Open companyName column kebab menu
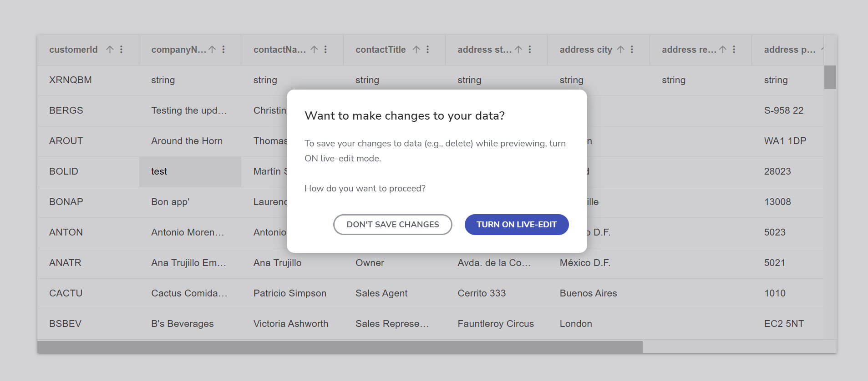The width and height of the screenshot is (868, 381). pyautogui.click(x=223, y=50)
